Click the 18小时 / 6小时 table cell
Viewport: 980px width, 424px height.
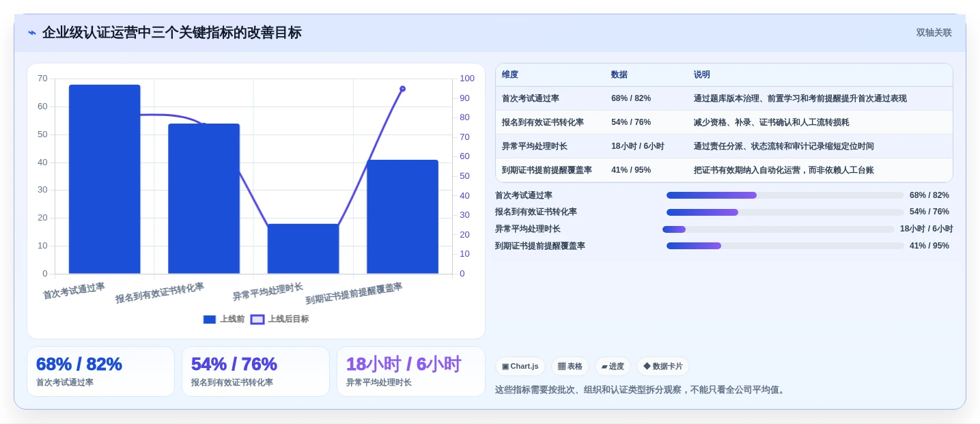point(638,146)
